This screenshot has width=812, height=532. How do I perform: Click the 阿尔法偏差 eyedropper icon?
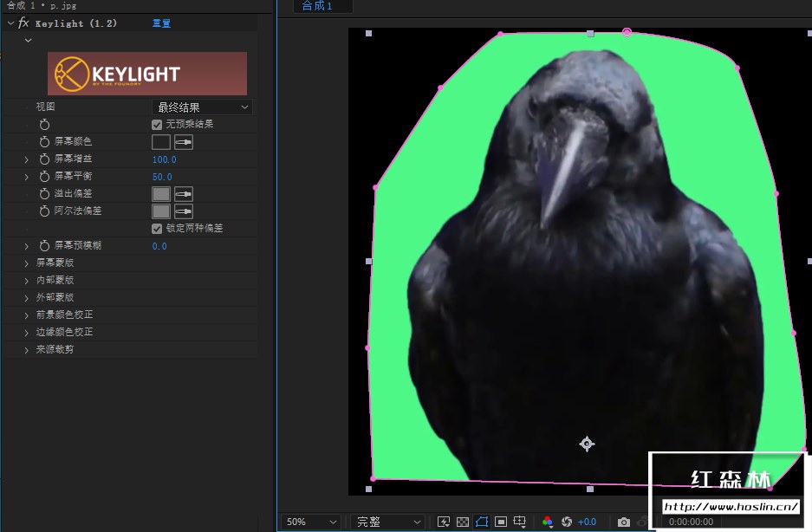click(x=184, y=211)
